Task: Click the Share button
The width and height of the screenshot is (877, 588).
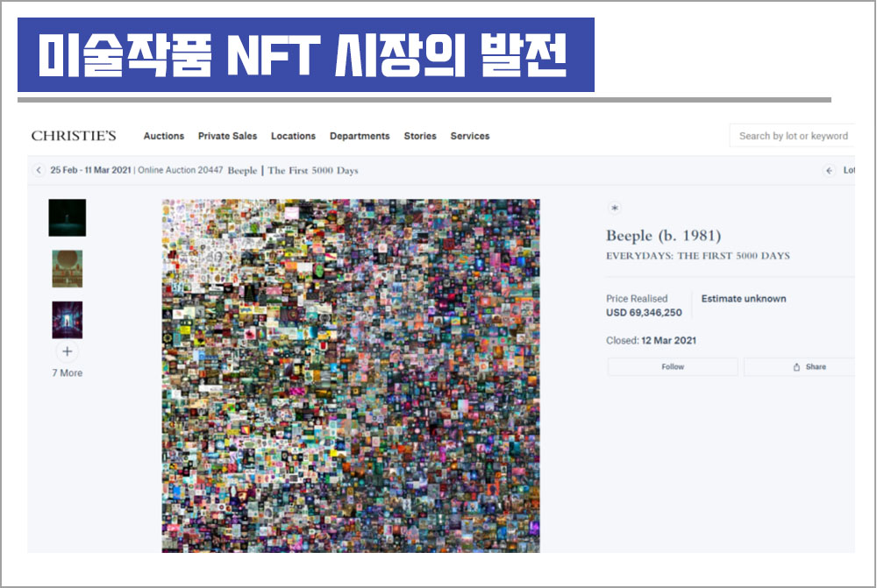Action: point(799,366)
